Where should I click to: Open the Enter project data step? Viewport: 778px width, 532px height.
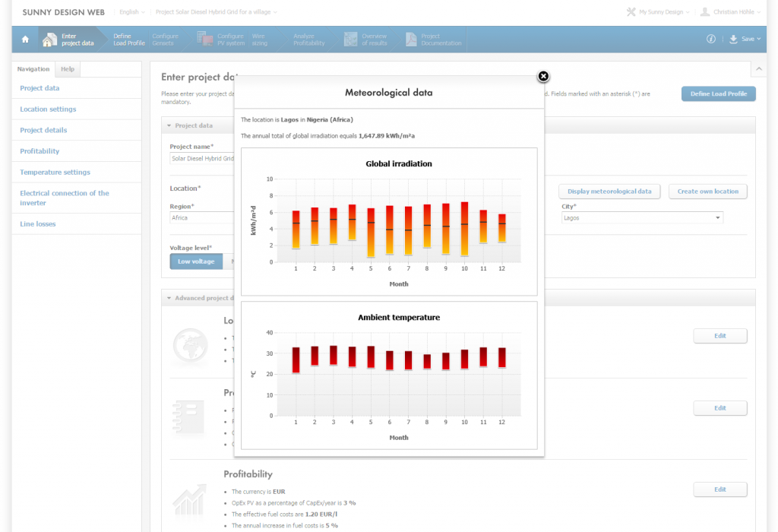[69, 40]
